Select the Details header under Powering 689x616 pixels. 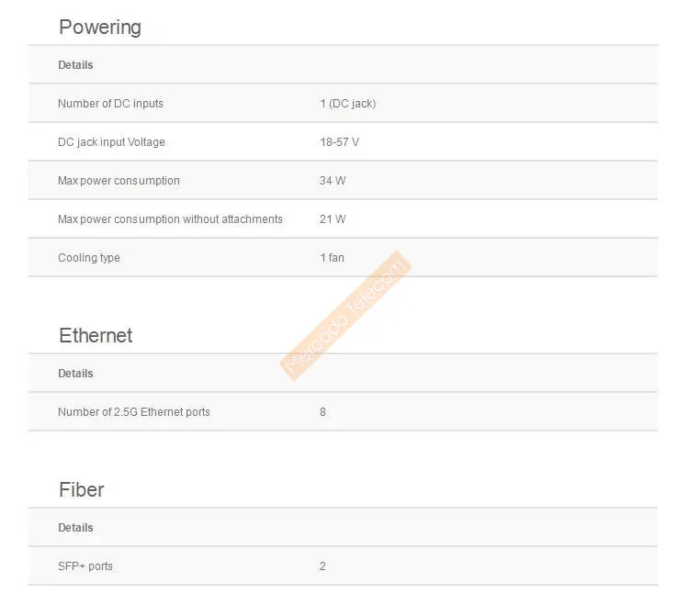click(75, 65)
